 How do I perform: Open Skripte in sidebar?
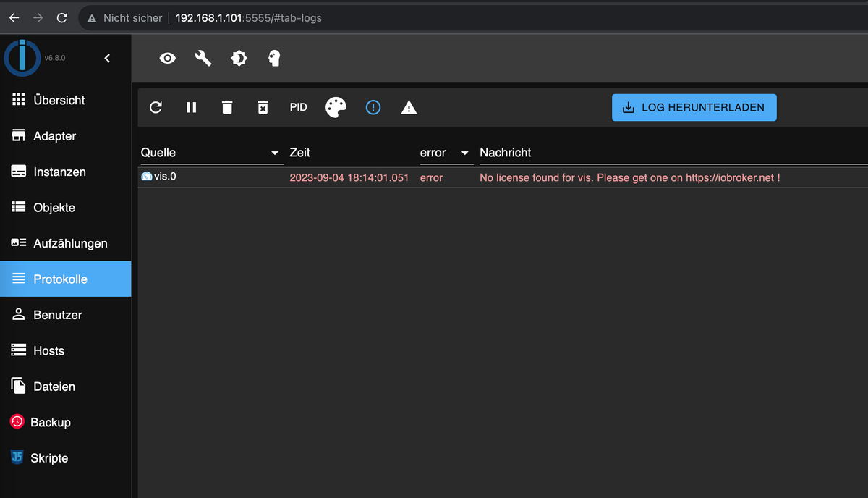pos(65,458)
